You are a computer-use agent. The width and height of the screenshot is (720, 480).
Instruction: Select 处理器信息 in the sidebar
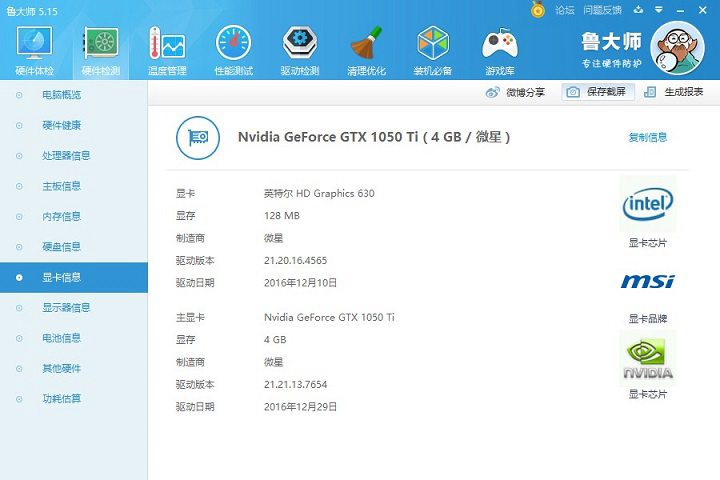tap(66, 156)
